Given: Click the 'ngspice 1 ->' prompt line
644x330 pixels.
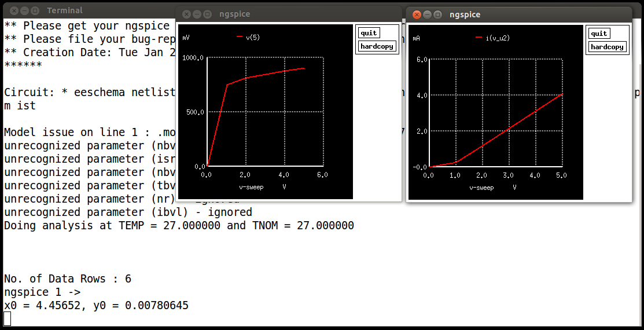Looking at the screenshot, I should click(x=42, y=292).
